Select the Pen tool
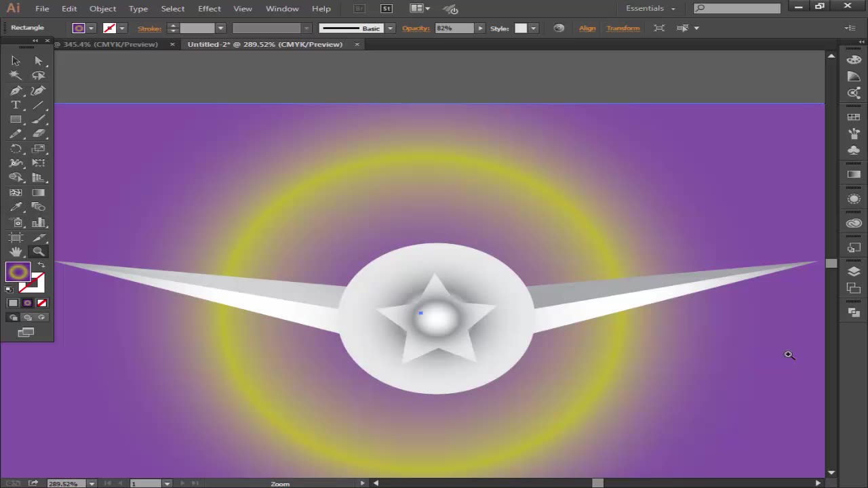 pos(16,90)
